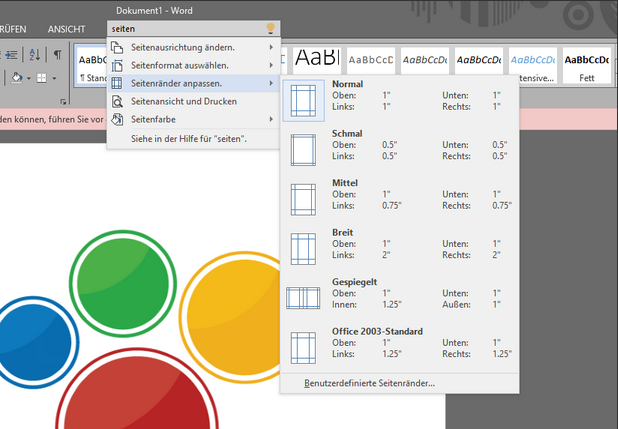Apply the blue italic intensive emphasis style
Screen dimensions: 618x429
pyautogui.click(x=533, y=65)
